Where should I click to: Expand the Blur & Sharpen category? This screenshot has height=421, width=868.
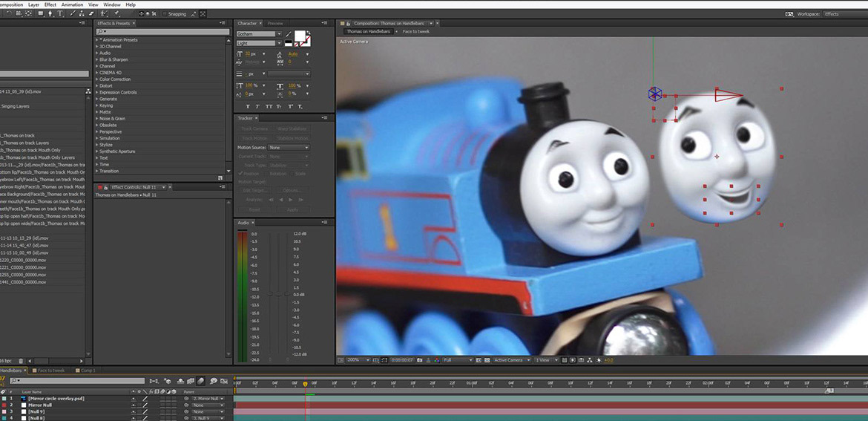coord(97,59)
